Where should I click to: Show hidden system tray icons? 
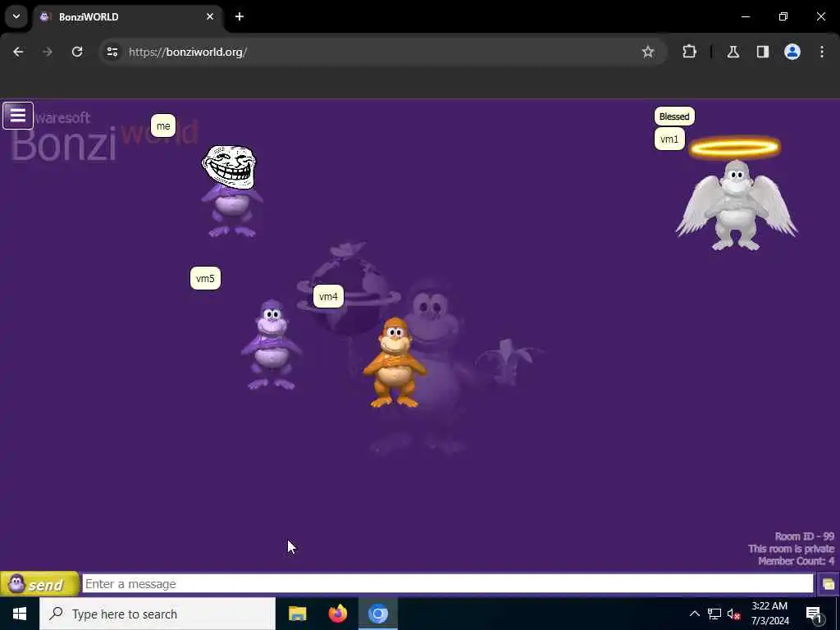coord(694,614)
